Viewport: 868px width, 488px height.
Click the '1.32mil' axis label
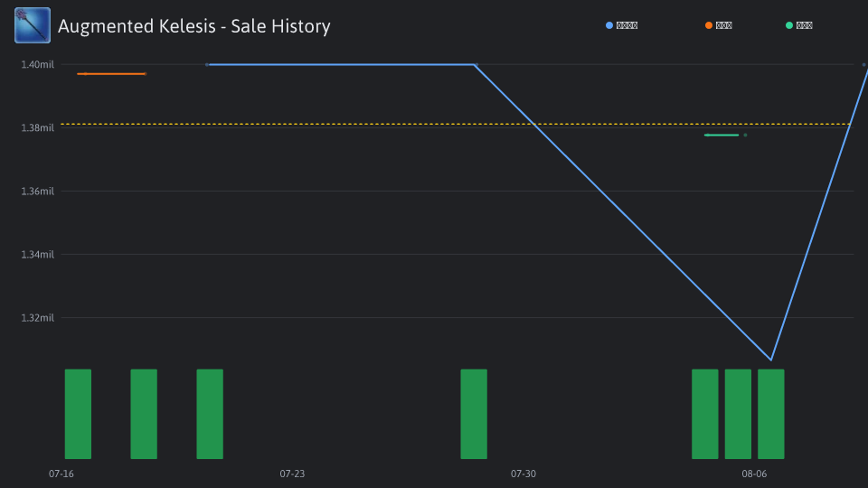coord(38,317)
